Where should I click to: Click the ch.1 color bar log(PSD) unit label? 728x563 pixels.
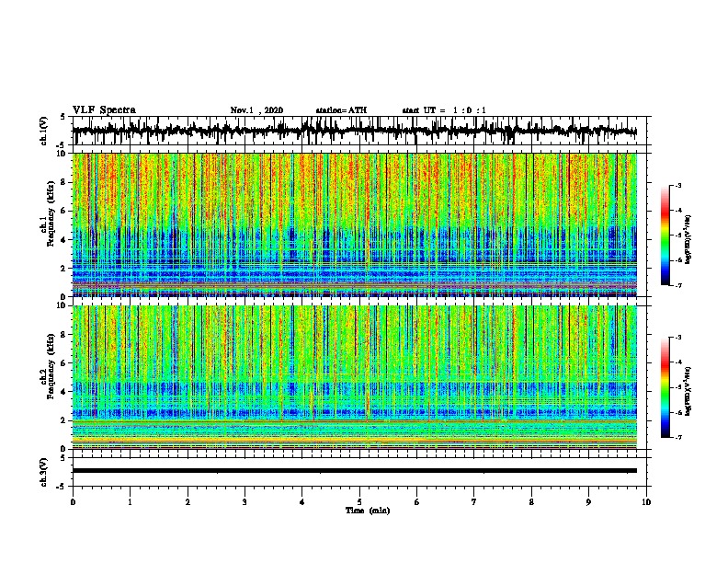(x=688, y=240)
